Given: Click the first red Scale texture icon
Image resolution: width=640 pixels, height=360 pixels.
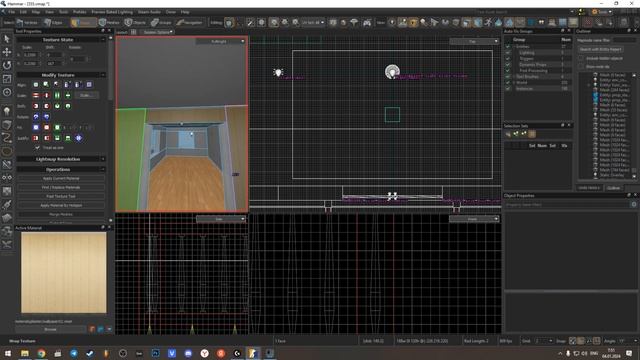Looking at the screenshot, I should tap(36, 96).
